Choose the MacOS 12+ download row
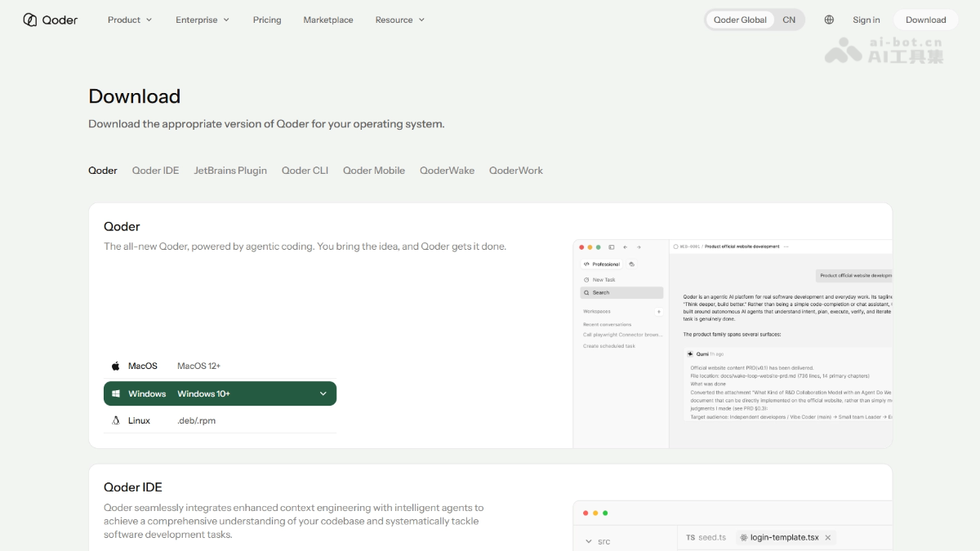Screen dimensions: 980x551 coord(220,366)
